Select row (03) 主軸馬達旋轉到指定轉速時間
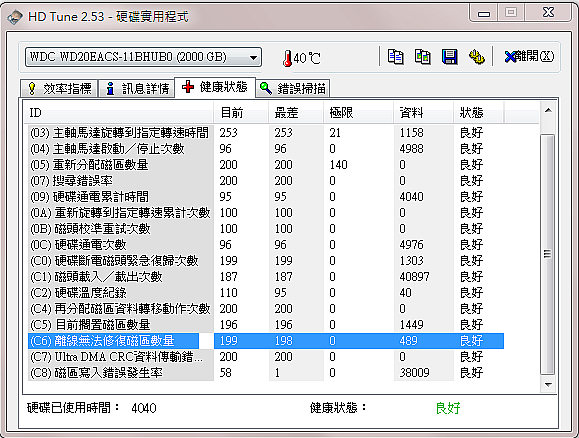579x438 pixels. pyautogui.click(x=266, y=133)
